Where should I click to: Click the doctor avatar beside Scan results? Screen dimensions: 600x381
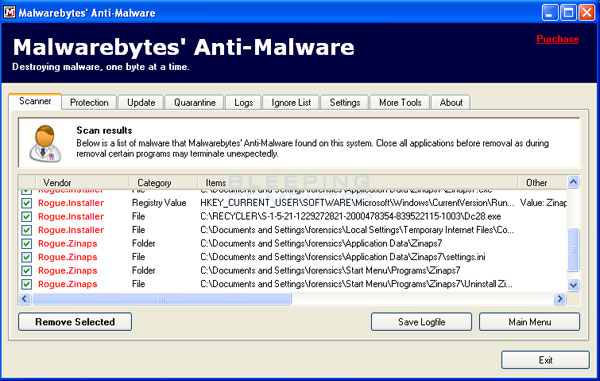[46, 143]
